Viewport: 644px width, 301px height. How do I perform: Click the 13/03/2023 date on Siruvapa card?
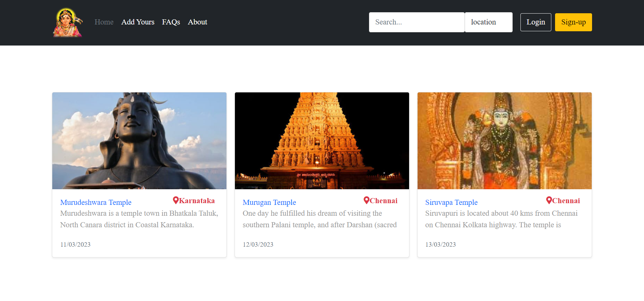pyautogui.click(x=440, y=245)
